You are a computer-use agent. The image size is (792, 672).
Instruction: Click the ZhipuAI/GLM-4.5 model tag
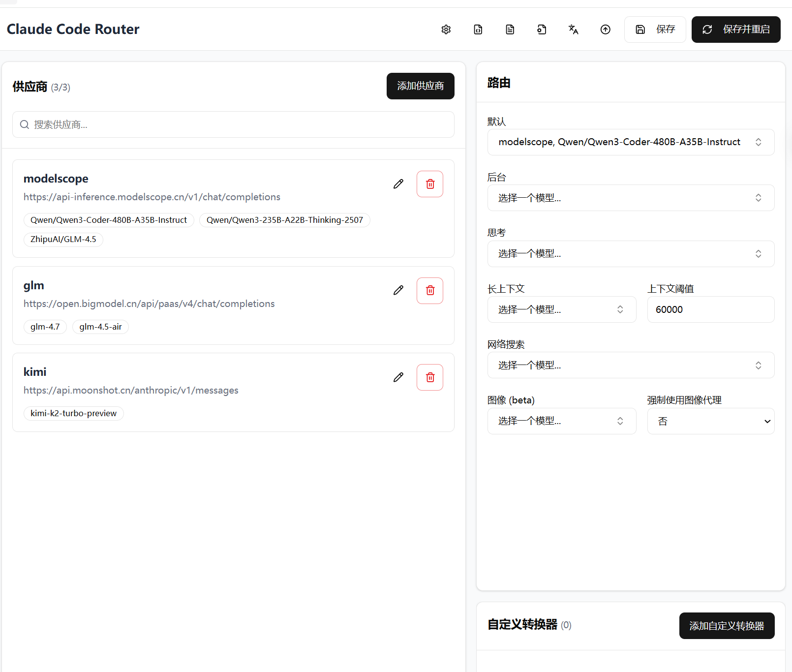[63, 240]
